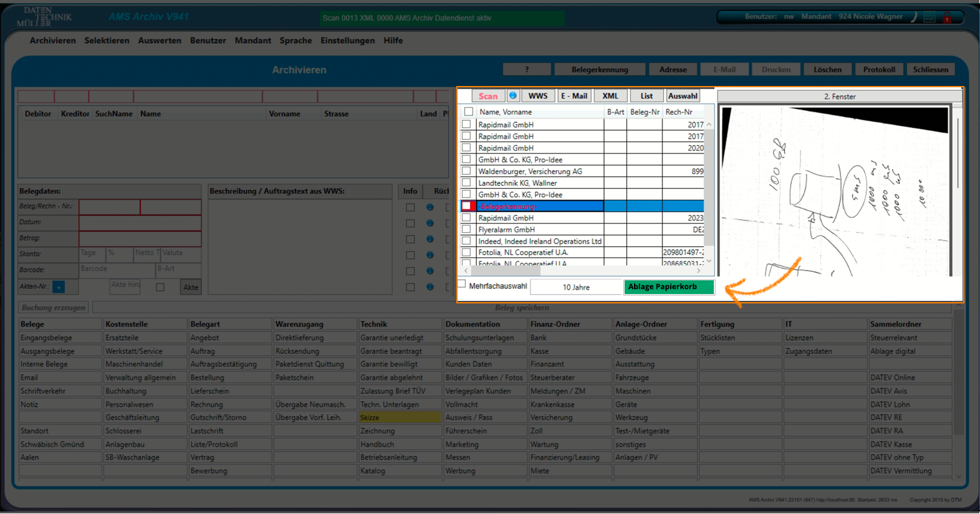The height and width of the screenshot is (514, 980).
Task: Enable the Mehrfachauswahl checkbox
Action: click(x=462, y=284)
